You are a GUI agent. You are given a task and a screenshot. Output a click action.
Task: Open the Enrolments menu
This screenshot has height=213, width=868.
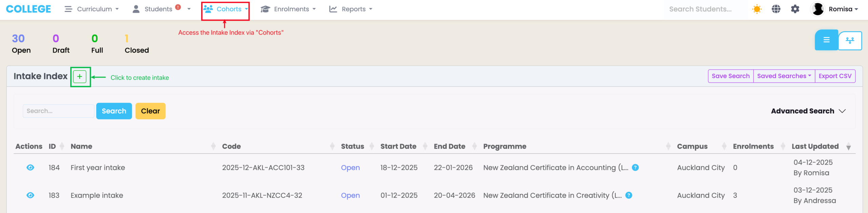pyautogui.click(x=288, y=9)
